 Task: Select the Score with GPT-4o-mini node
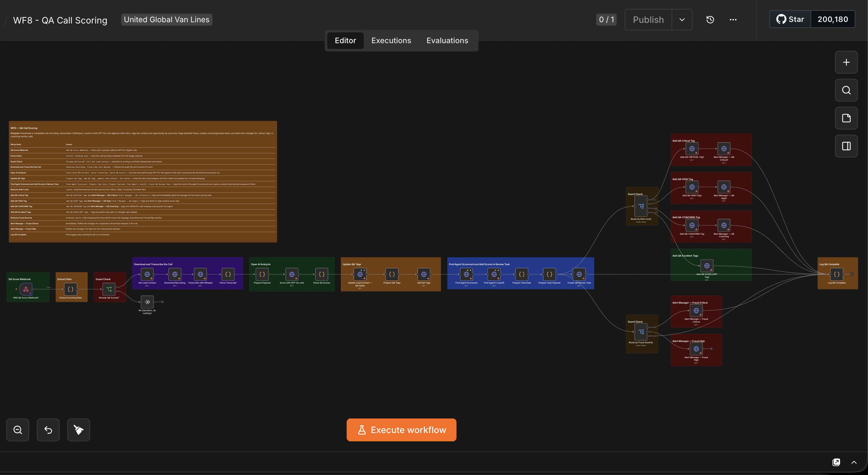click(x=292, y=274)
